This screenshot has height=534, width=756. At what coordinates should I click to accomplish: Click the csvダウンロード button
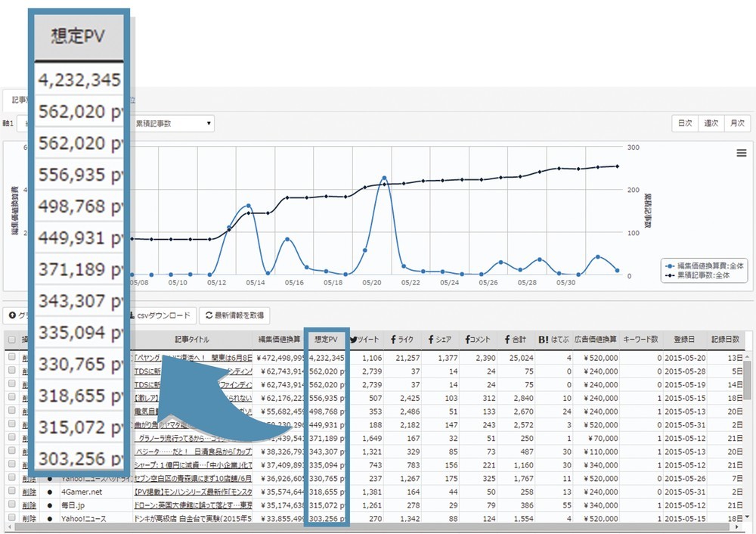pyautogui.click(x=162, y=315)
